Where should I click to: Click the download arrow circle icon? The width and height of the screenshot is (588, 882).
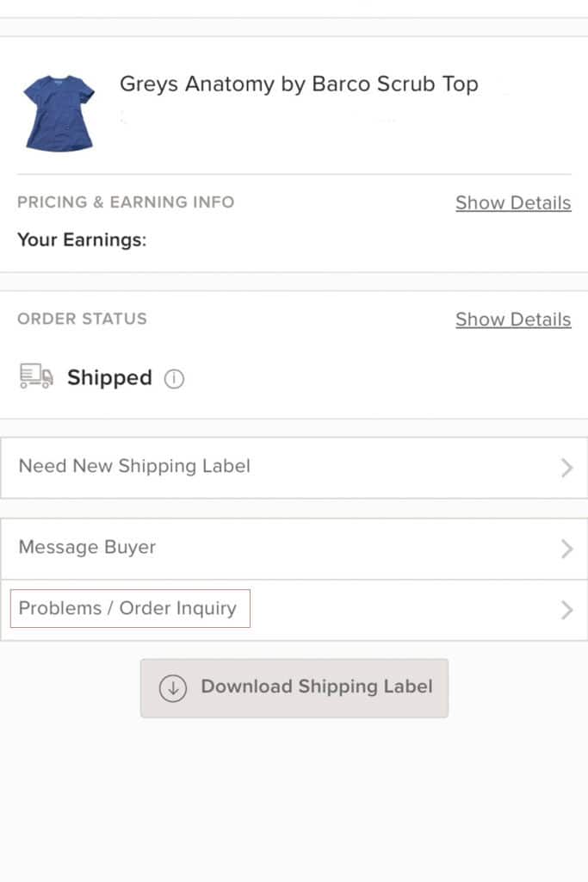172,688
